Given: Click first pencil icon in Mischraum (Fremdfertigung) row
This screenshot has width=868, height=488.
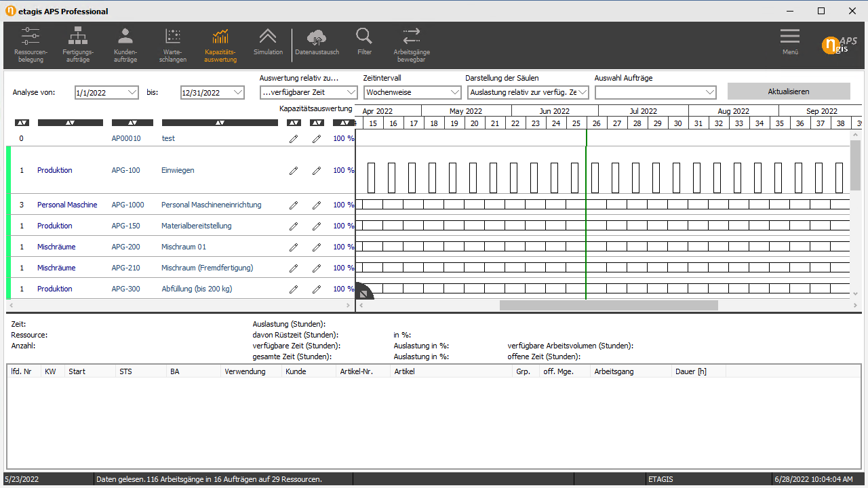Looking at the screenshot, I should pyautogui.click(x=294, y=268).
